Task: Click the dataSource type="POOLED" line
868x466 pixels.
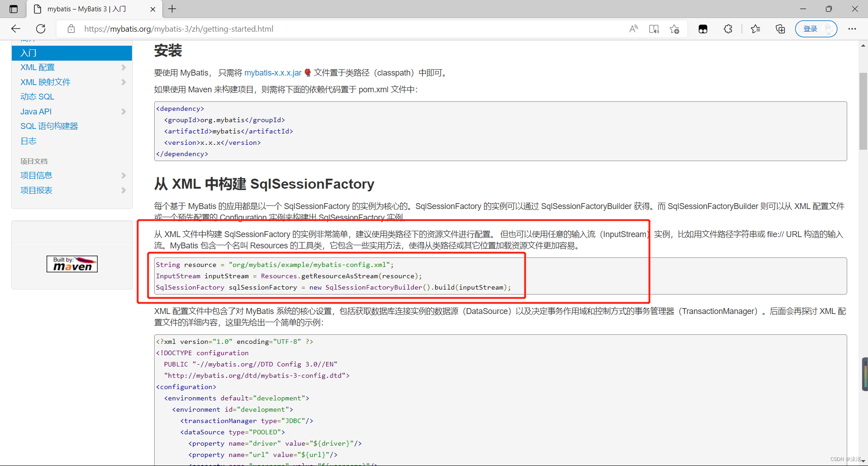Action: click(232, 432)
